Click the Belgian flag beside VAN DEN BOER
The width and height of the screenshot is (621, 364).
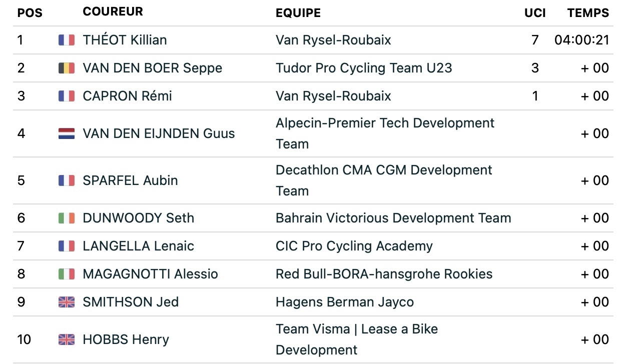coord(66,68)
